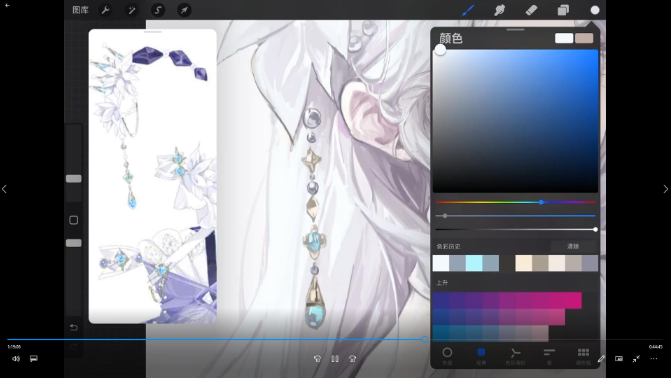Switch to the Palettes grid tab
The image size is (672, 379).
click(x=583, y=355)
